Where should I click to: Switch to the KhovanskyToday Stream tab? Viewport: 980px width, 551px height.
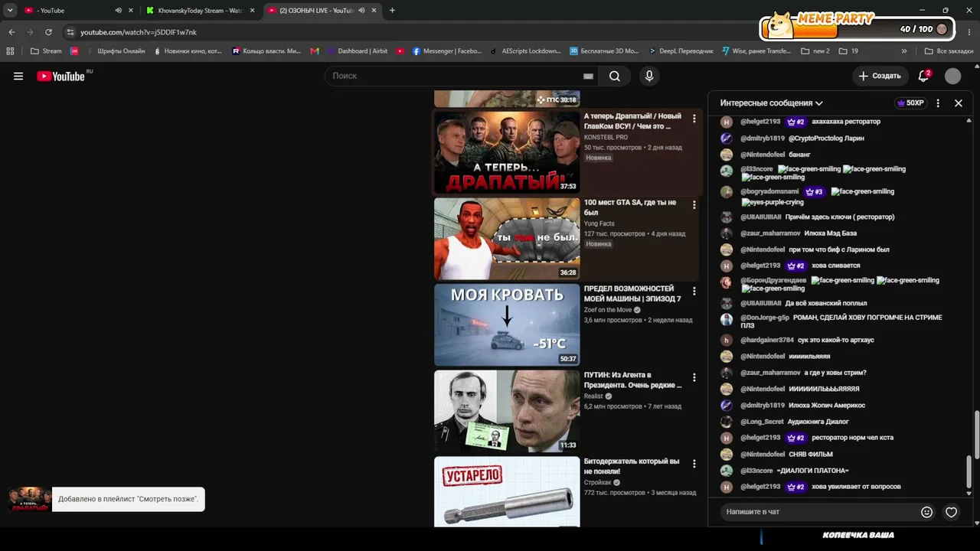tap(201, 11)
